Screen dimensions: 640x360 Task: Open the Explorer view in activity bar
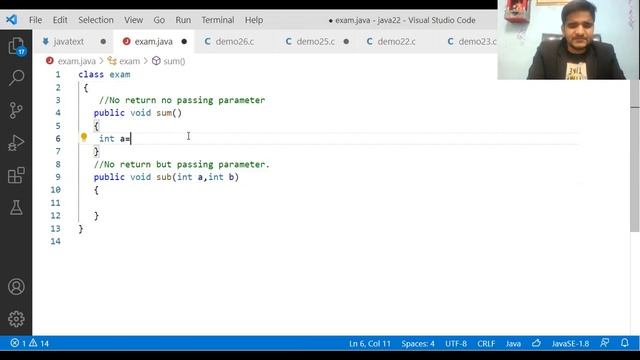click(16, 46)
